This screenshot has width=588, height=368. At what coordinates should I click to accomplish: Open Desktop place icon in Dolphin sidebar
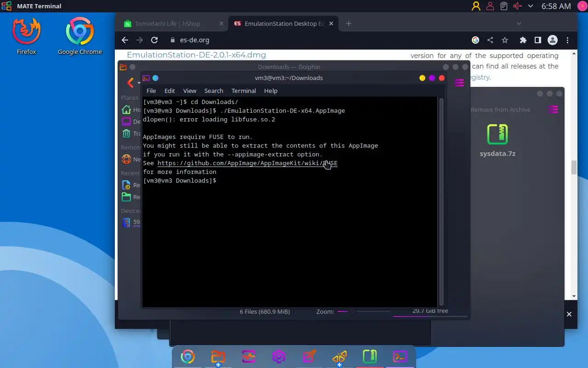[x=126, y=121]
